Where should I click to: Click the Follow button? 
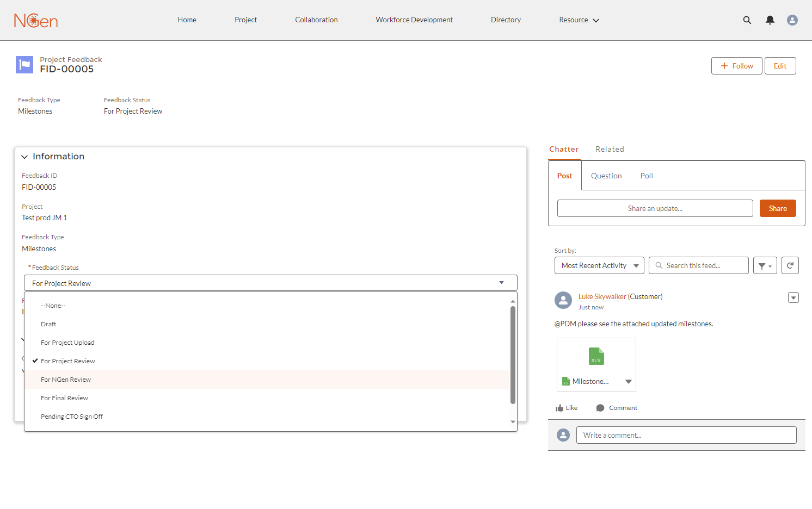point(737,66)
